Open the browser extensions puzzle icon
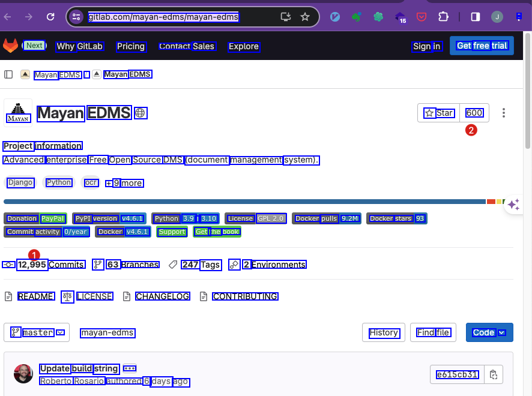Screen dimensions: 532x396 tap(443, 17)
